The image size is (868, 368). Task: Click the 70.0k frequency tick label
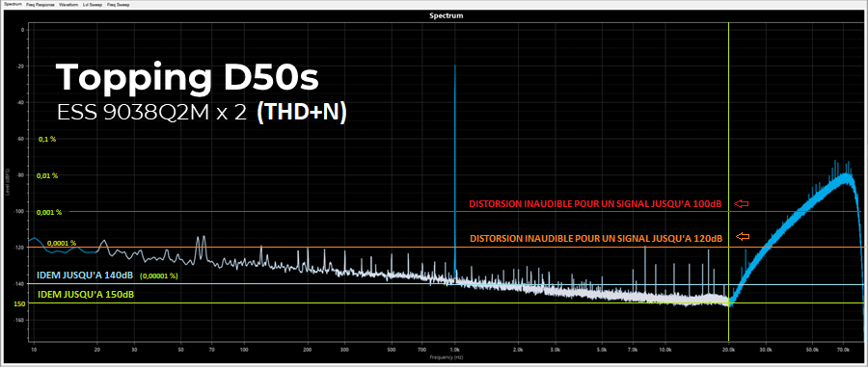843,351
